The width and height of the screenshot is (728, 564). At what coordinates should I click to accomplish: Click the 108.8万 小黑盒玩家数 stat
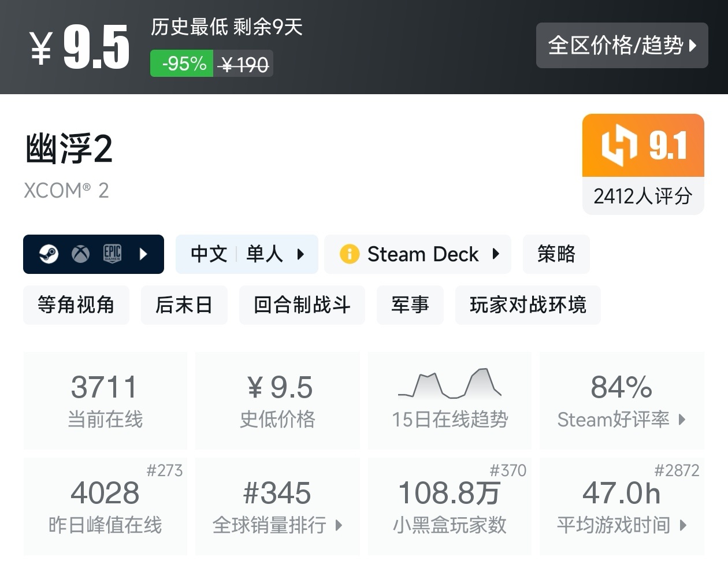pos(450,506)
